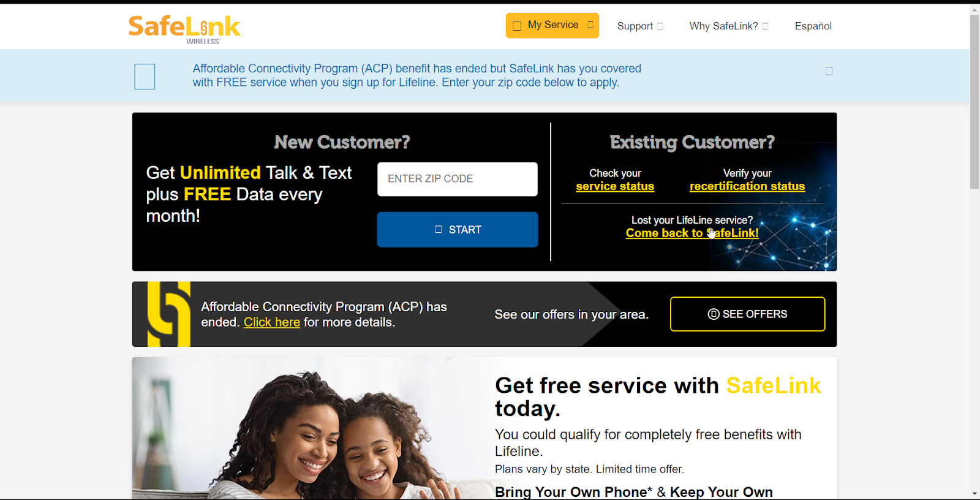Click the info icon in ACP banner
The width and height of the screenshot is (980, 500).
[x=145, y=77]
